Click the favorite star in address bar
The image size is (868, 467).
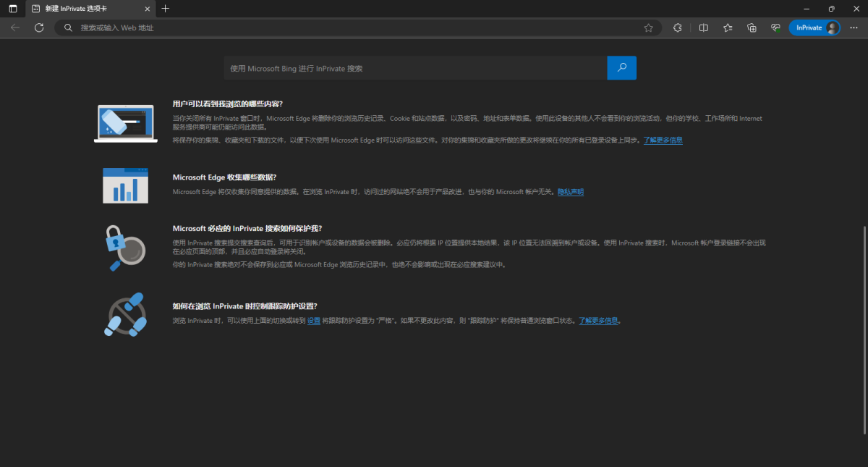(x=648, y=28)
